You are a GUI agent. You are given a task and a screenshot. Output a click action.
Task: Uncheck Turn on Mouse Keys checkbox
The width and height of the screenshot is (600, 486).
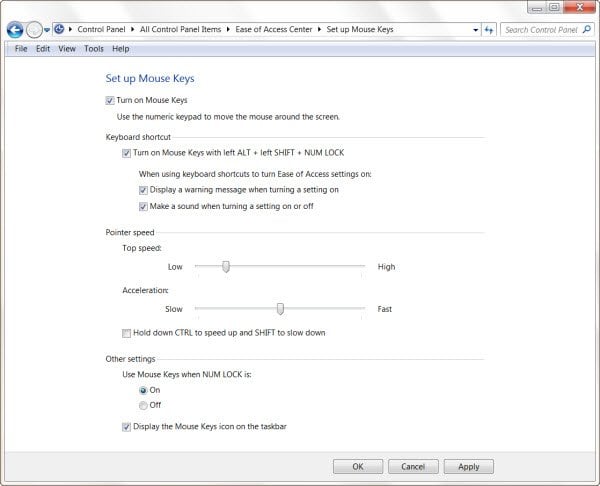point(110,100)
